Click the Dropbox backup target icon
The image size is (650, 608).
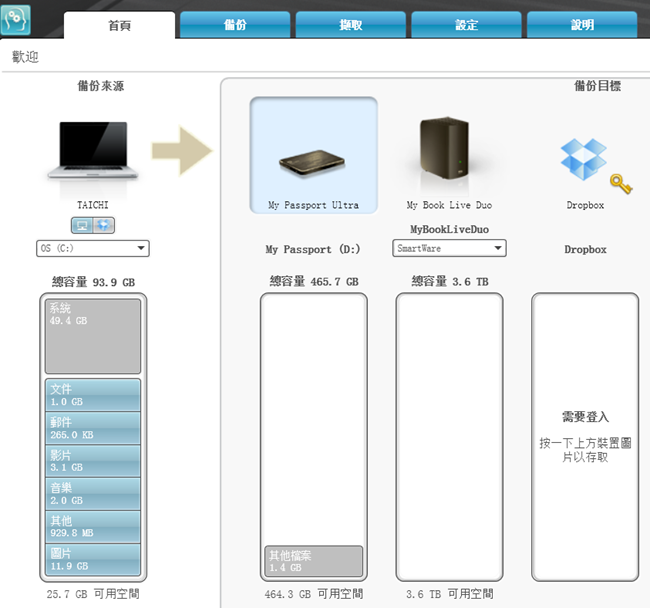pyautogui.click(x=583, y=160)
